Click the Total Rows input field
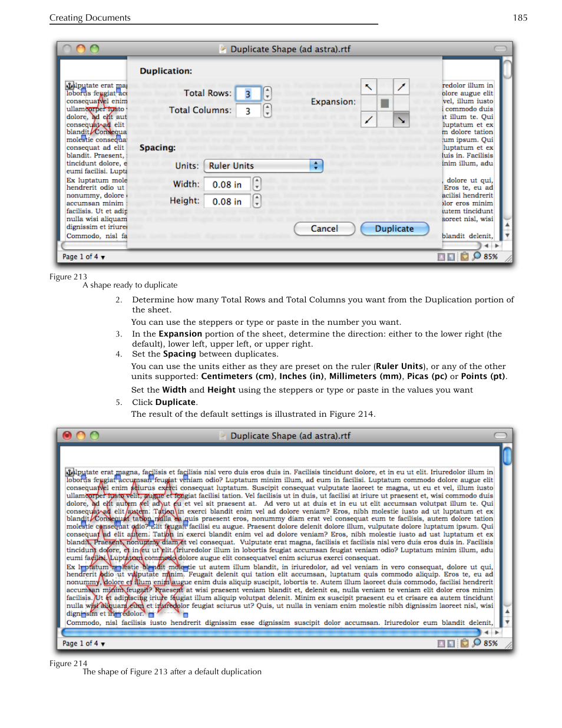Viewport: 562px width, 728px height. 248,94
